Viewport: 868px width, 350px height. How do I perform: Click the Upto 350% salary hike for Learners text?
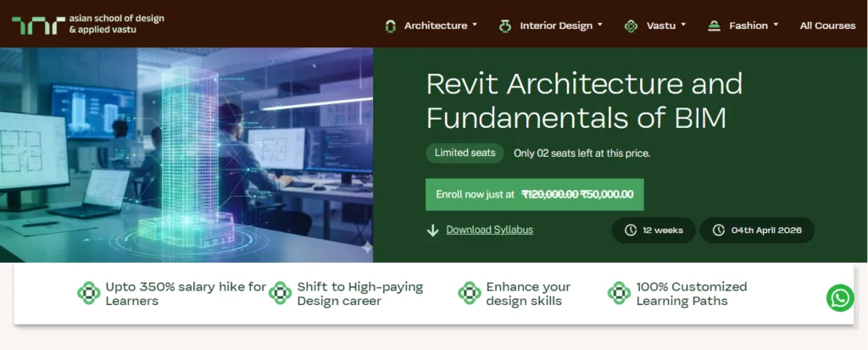(x=186, y=294)
